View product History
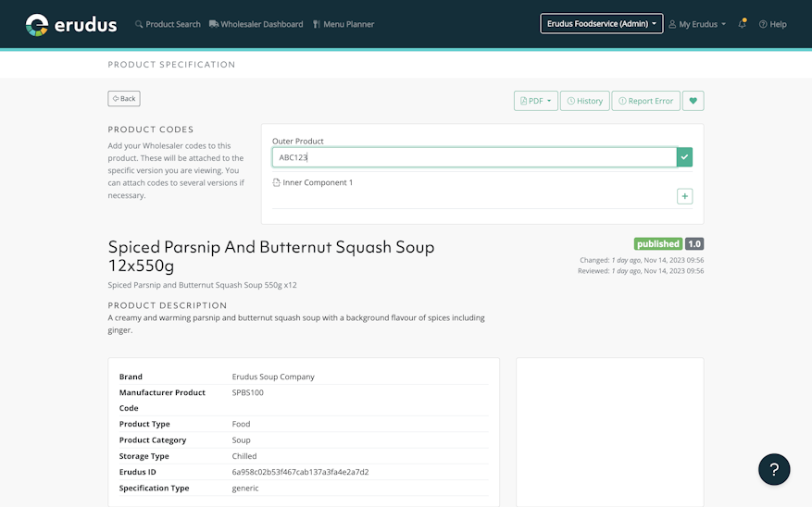The image size is (812, 507). [584, 101]
